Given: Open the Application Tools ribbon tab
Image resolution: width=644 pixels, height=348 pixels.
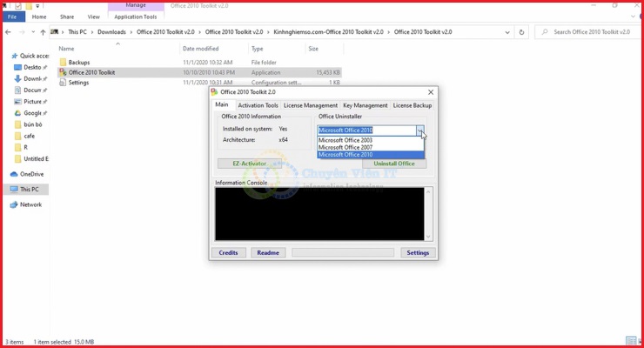Looking at the screenshot, I should coord(136,17).
